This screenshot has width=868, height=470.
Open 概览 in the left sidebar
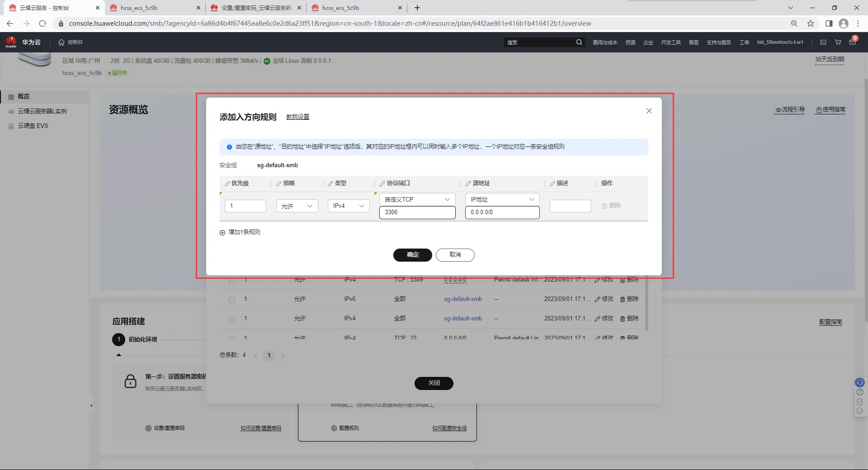click(44, 97)
